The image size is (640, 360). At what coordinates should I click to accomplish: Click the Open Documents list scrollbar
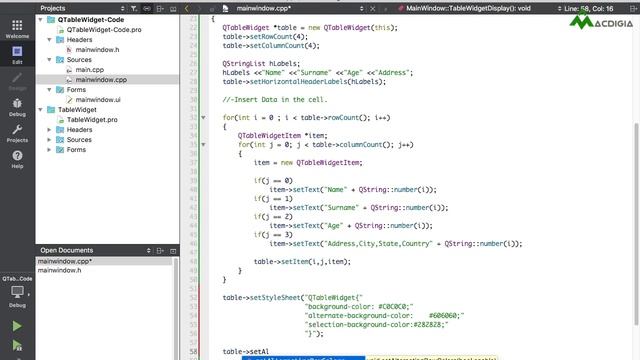point(176,308)
